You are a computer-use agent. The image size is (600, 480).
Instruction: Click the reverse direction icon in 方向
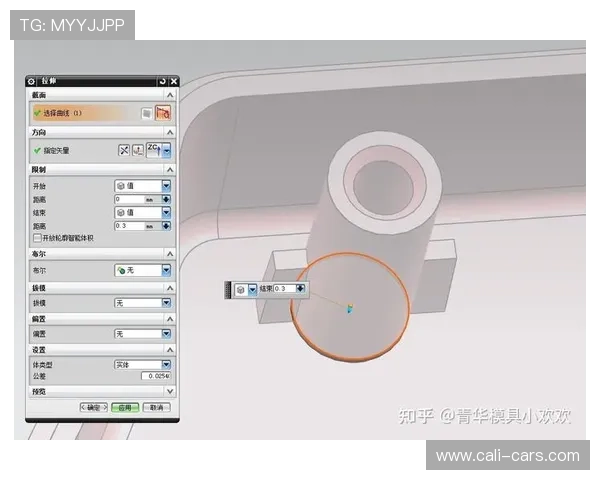[x=124, y=150]
